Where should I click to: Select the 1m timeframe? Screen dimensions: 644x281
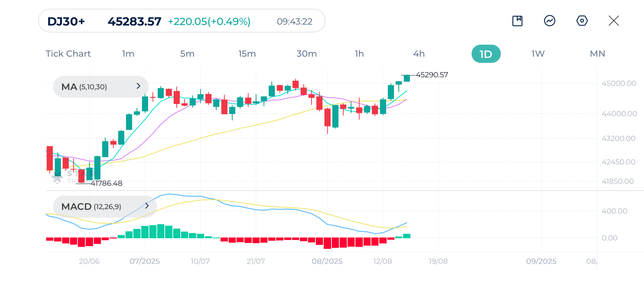coord(128,54)
